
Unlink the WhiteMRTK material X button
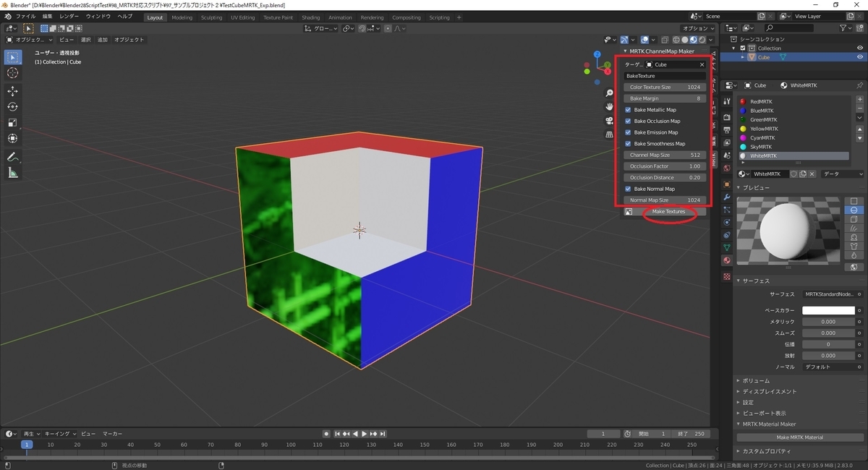tap(812, 174)
